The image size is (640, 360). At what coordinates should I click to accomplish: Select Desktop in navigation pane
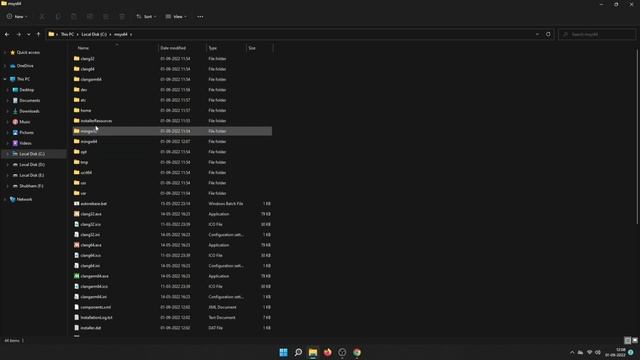click(x=27, y=90)
